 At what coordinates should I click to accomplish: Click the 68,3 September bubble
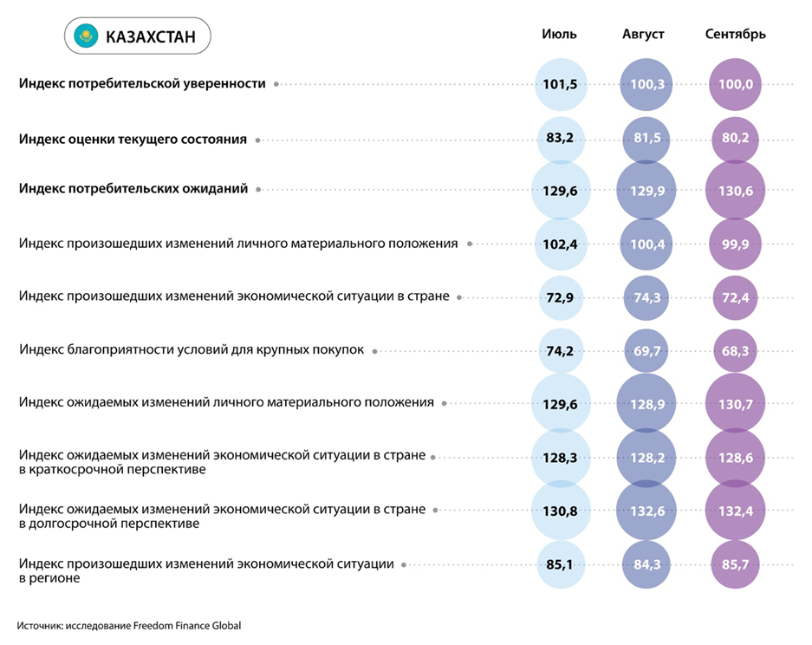click(x=735, y=351)
